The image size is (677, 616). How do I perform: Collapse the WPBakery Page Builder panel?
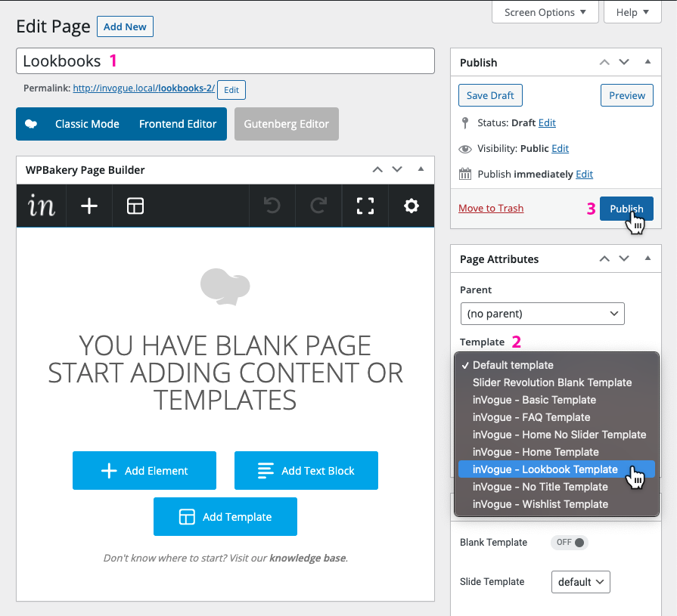pos(421,170)
